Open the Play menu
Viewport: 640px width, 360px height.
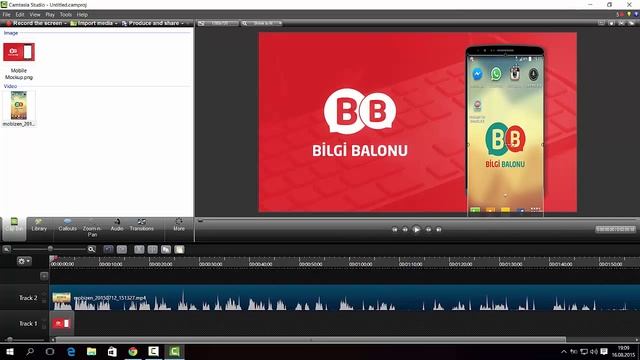pos(50,14)
